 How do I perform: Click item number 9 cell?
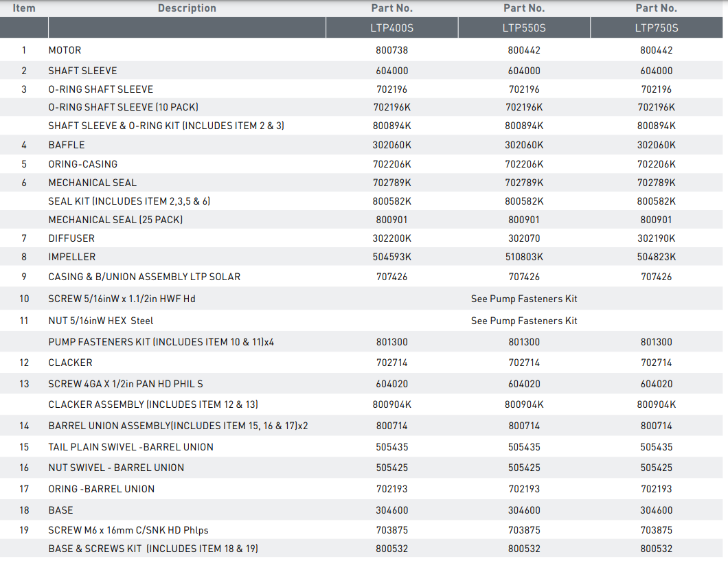[24, 277]
